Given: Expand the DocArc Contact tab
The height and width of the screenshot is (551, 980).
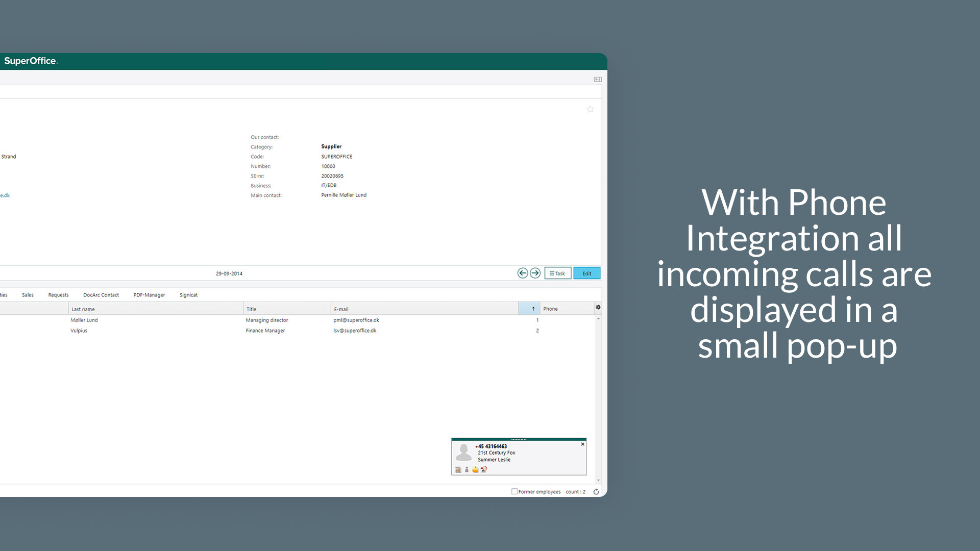Looking at the screenshot, I should pos(100,295).
